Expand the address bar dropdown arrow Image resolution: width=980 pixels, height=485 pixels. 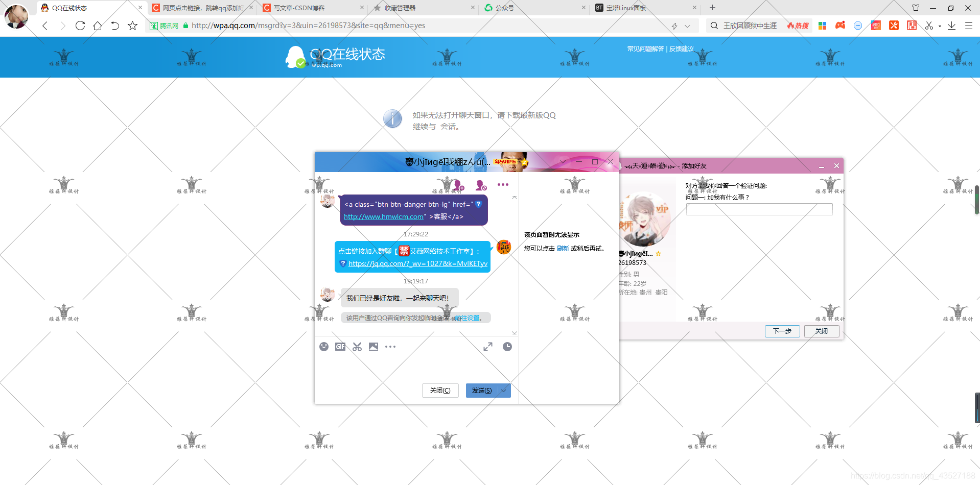[687, 26]
